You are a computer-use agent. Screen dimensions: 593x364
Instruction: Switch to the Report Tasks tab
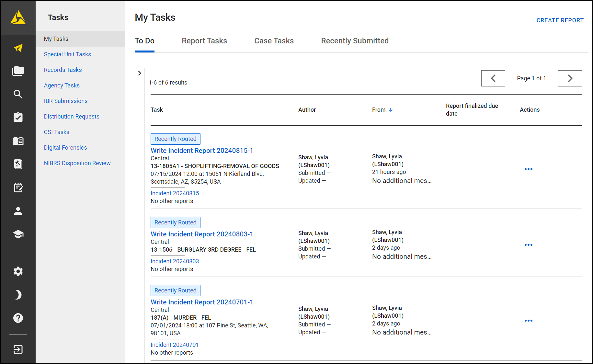click(x=204, y=41)
